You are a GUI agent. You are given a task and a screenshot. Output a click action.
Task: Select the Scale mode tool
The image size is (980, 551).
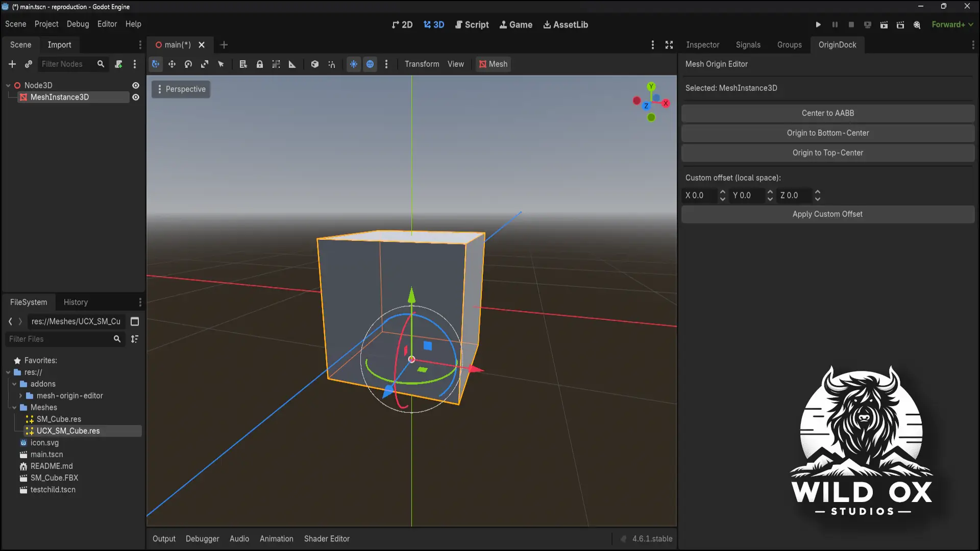pos(205,64)
